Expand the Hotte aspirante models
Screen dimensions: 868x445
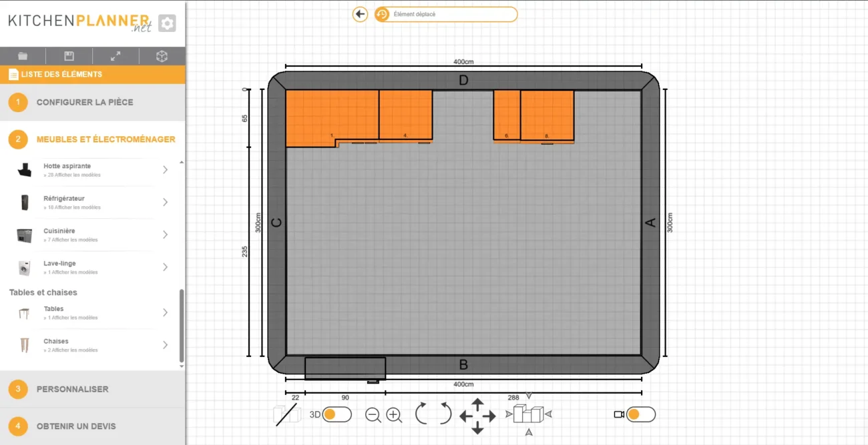(x=165, y=170)
